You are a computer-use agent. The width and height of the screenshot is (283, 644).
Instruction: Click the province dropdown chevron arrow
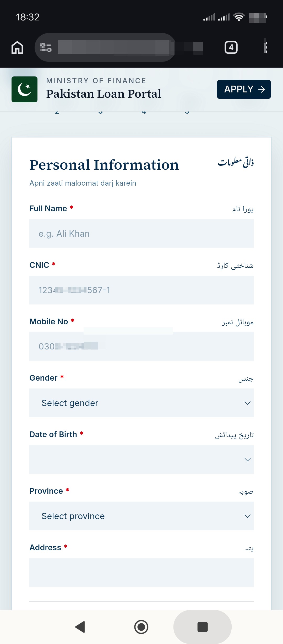click(247, 516)
